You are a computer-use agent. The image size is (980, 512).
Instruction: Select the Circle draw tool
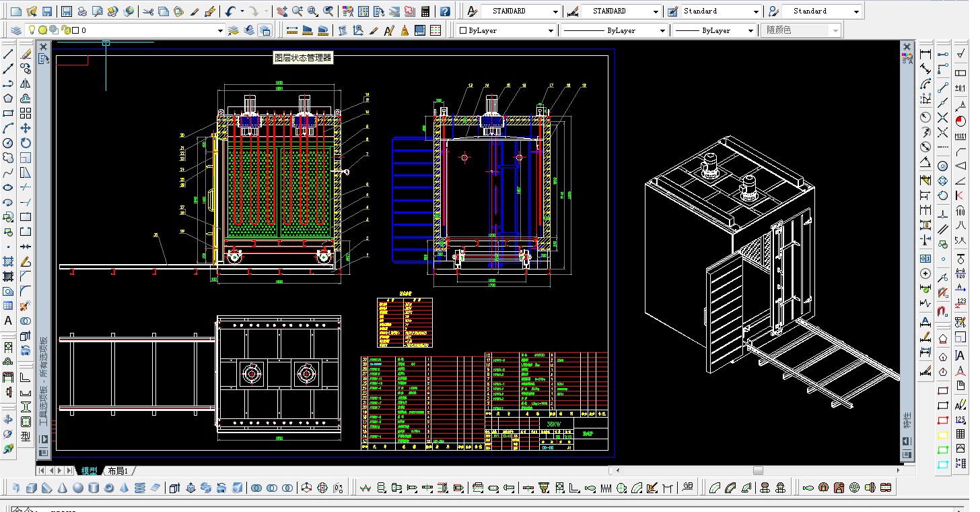pyautogui.click(x=8, y=143)
